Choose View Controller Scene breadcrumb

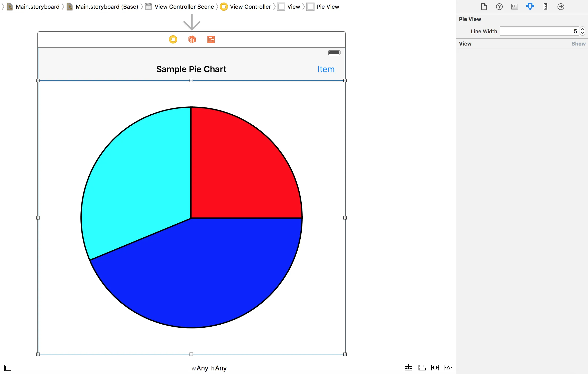184,7
